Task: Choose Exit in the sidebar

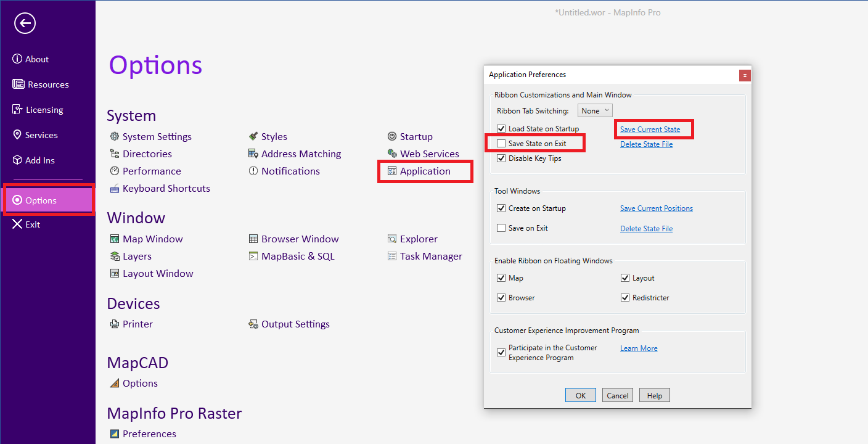Action: tap(27, 224)
